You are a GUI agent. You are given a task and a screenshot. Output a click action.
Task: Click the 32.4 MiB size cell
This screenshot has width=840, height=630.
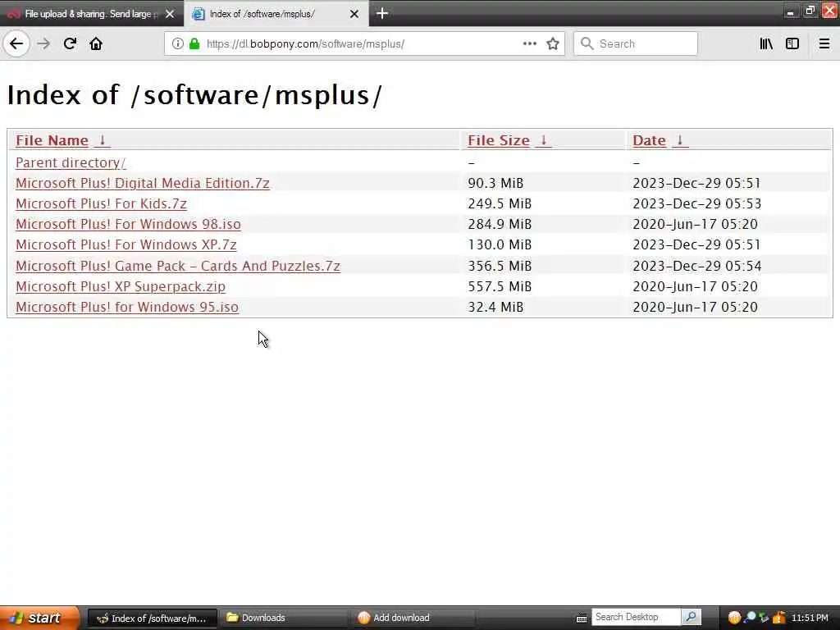tap(495, 307)
